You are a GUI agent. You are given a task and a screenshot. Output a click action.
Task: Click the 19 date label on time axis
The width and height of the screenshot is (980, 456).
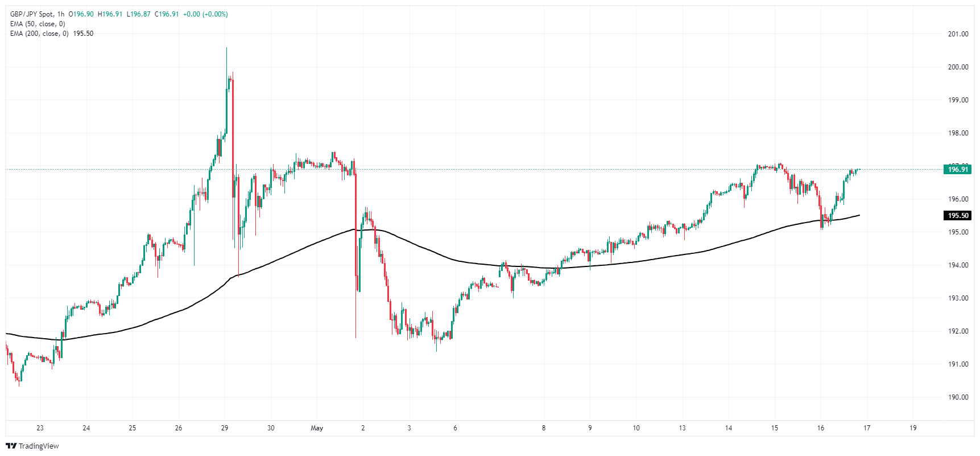click(x=913, y=428)
